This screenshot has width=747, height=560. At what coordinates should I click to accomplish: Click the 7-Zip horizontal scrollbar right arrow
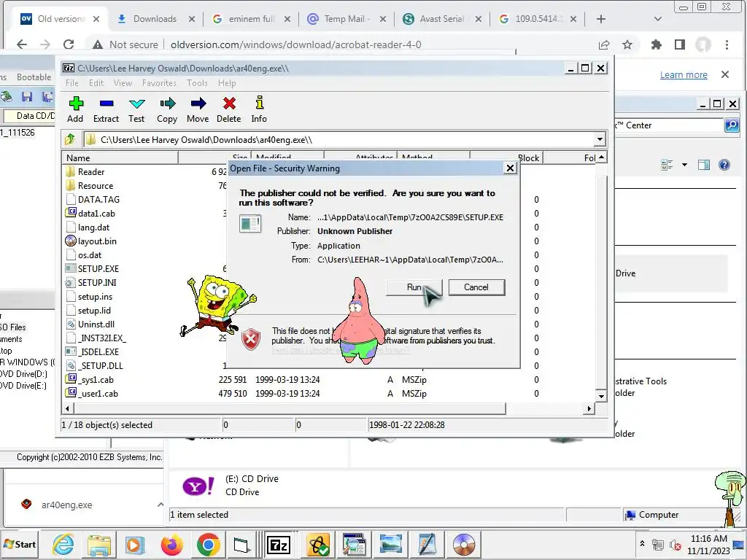[x=589, y=408]
